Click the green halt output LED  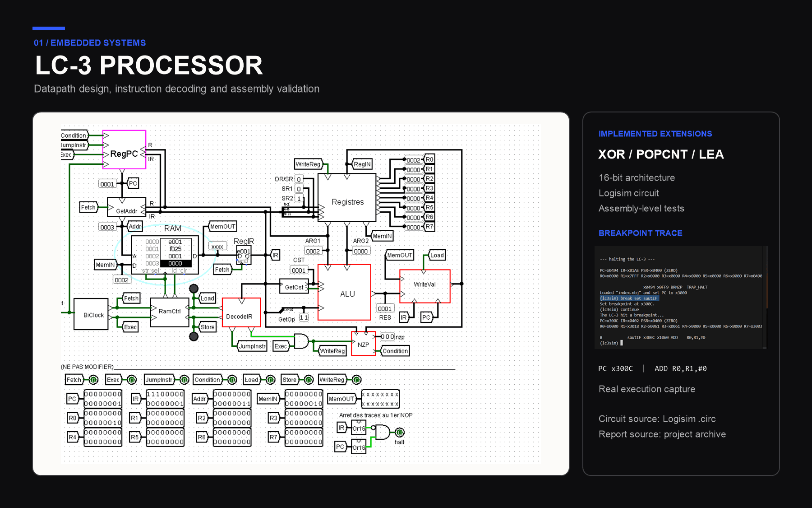(x=400, y=433)
